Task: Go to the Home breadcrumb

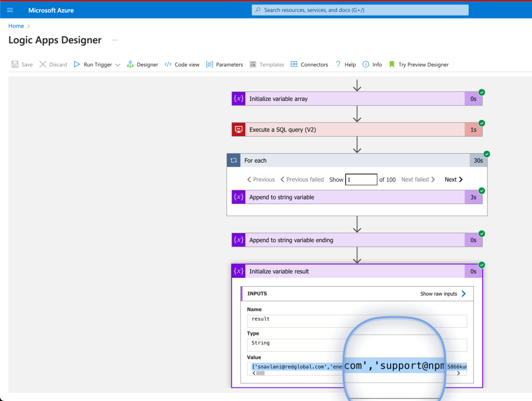Action: point(16,26)
